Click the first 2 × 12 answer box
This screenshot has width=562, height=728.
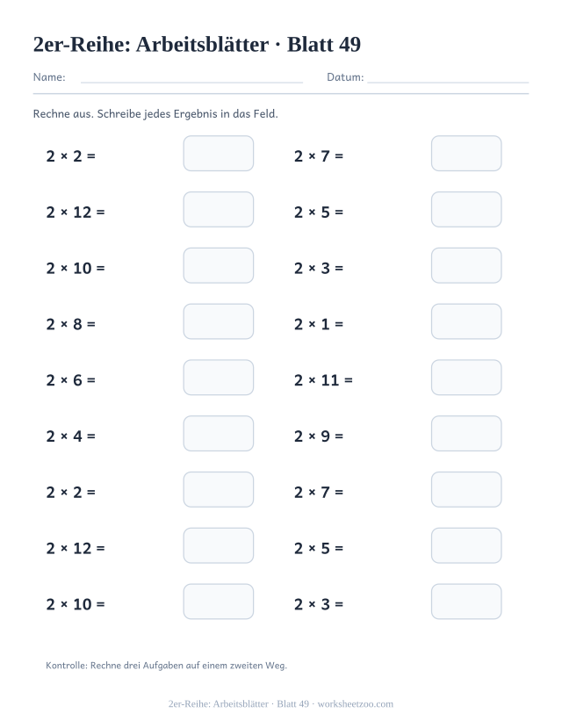pyautogui.click(x=219, y=209)
